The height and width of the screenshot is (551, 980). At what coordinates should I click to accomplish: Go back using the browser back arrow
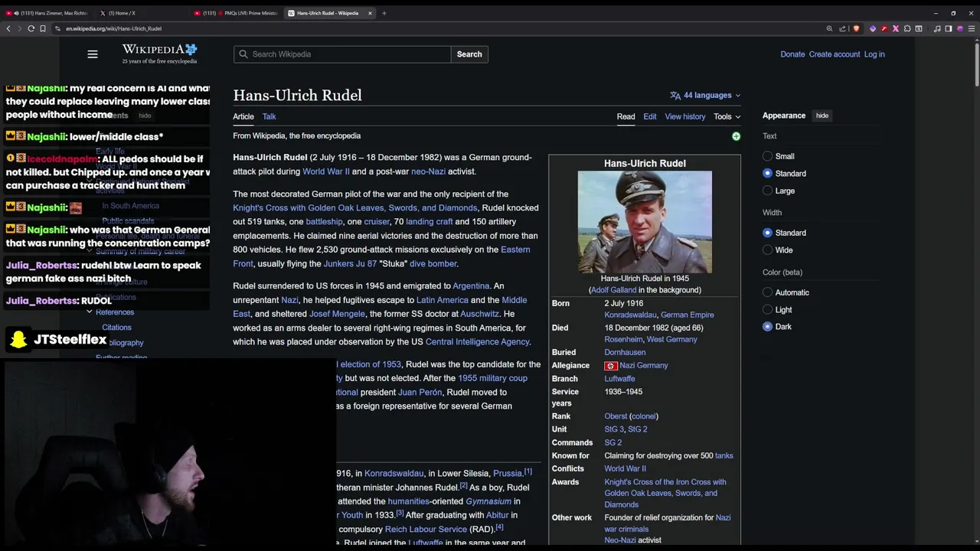pyautogui.click(x=8, y=28)
